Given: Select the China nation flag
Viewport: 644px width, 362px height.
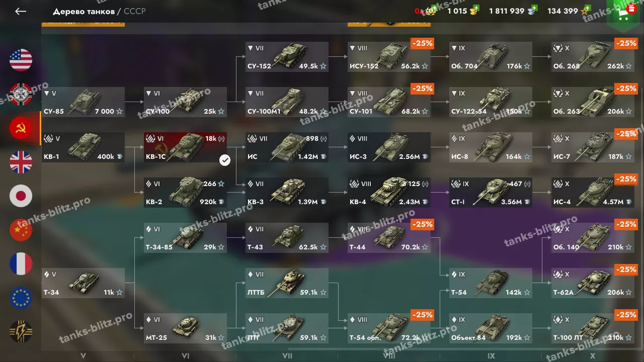Looking at the screenshot, I should [x=21, y=230].
